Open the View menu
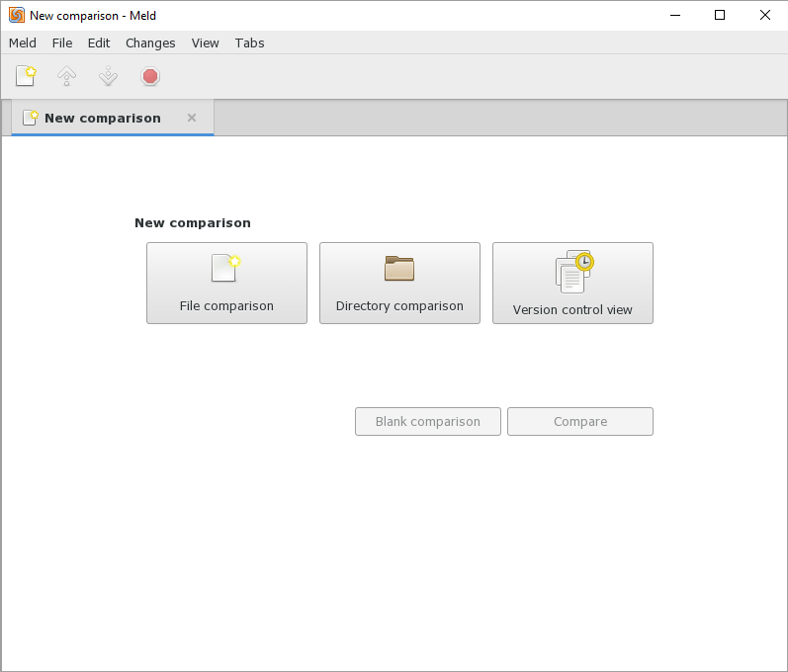 point(205,43)
